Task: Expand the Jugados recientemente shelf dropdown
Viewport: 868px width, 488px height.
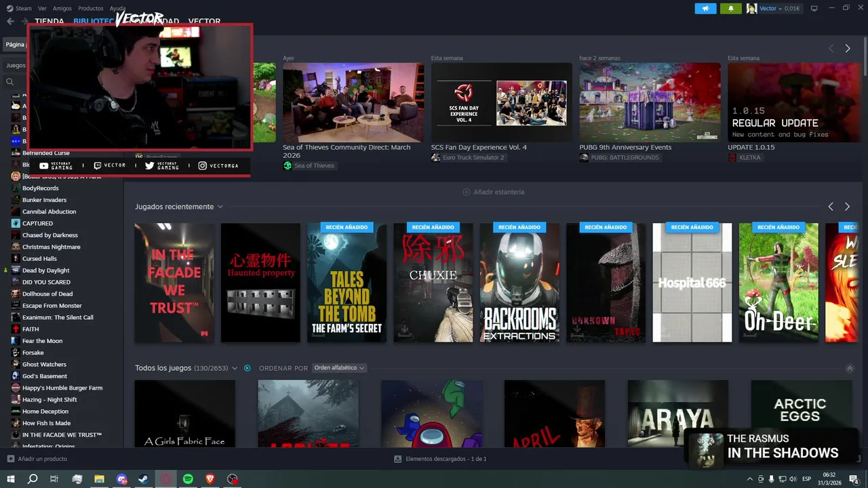Action: pos(220,207)
